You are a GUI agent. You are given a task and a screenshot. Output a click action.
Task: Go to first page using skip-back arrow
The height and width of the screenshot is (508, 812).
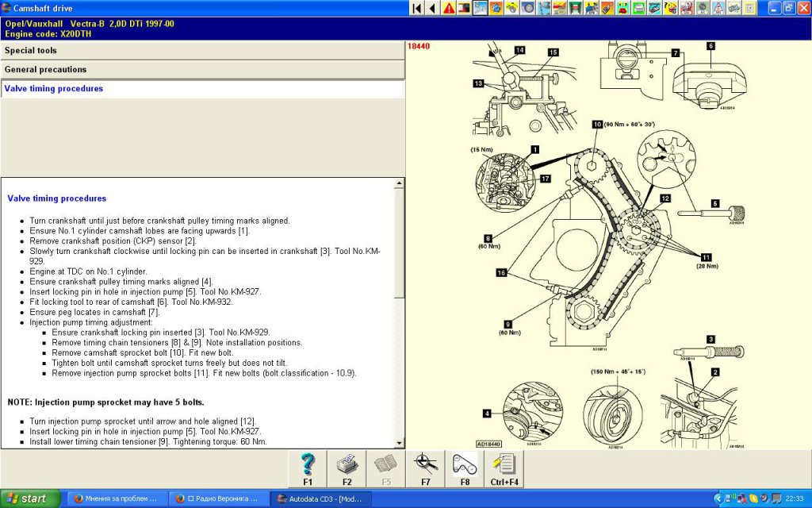pos(416,8)
